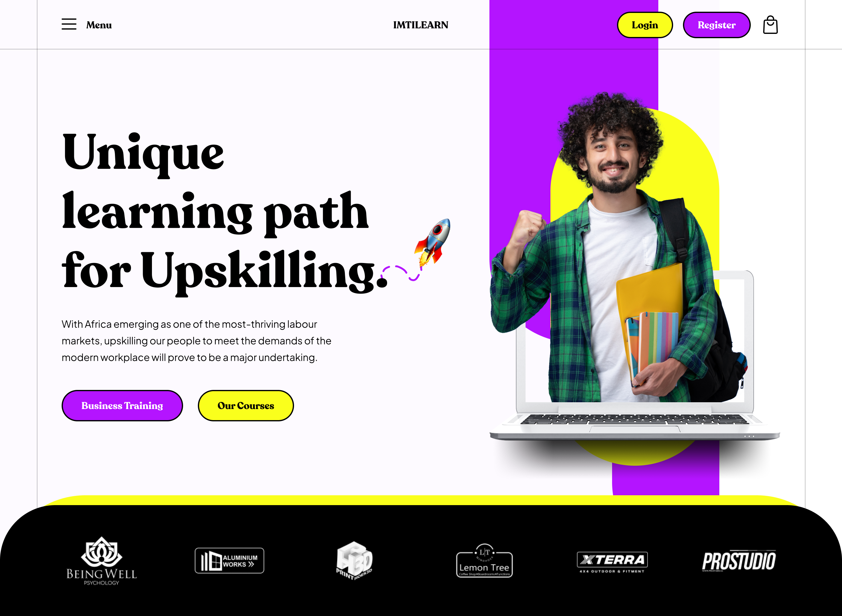
Task: Click the IMTILEARN logo text
Action: pos(421,24)
